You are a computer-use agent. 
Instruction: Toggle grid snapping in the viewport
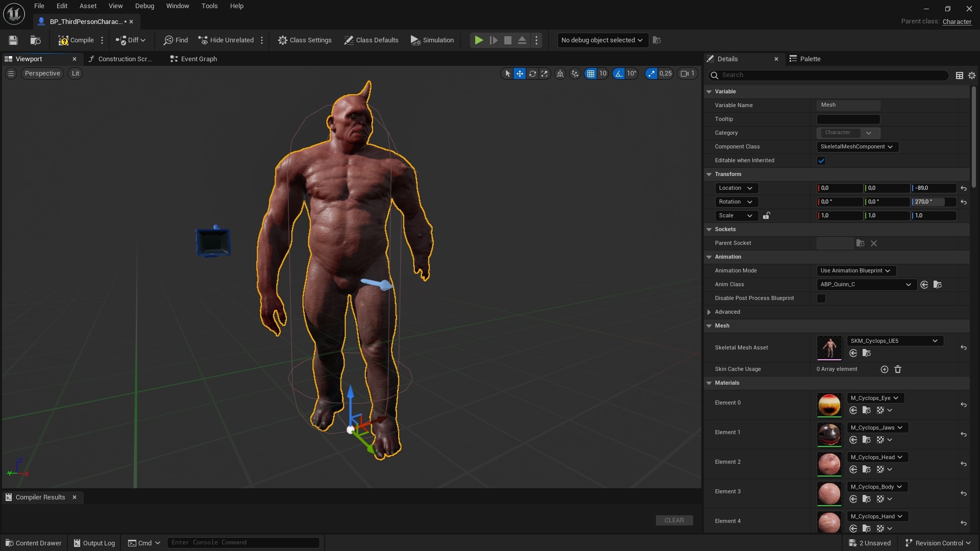[x=591, y=73]
